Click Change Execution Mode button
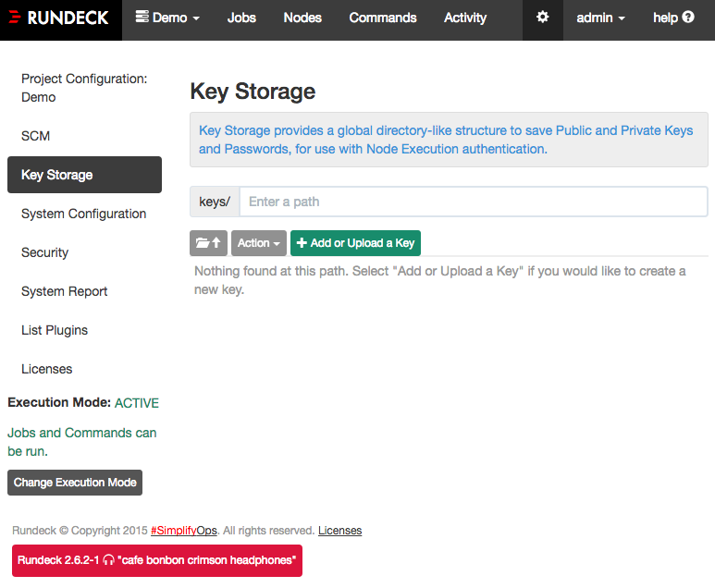Image resolution: width=715 pixels, height=588 pixels. tap(75, 483)
